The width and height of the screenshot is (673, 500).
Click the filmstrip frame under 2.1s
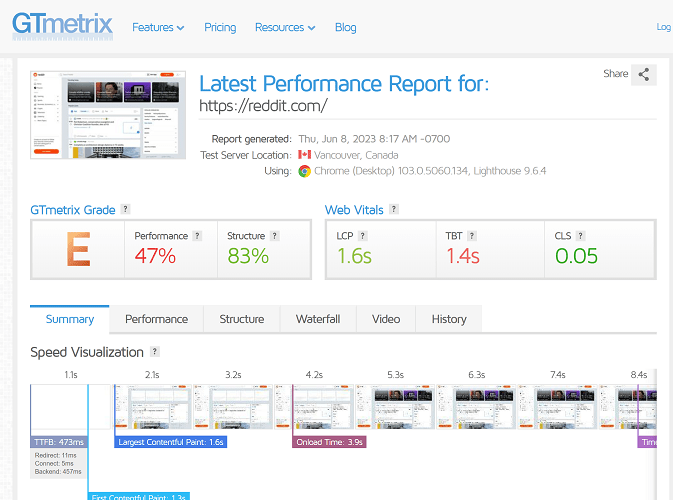coord(152,406)
